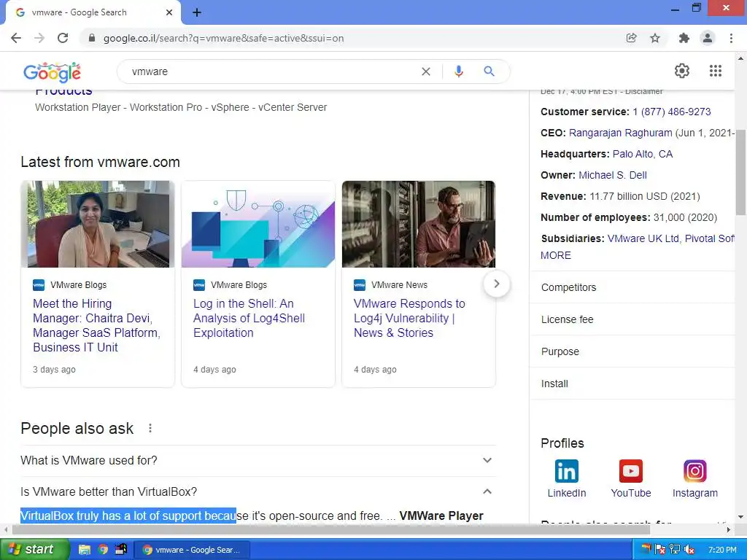Expand License fee section
This screenshot has width=747, height=560.
[x=632, y=319]
